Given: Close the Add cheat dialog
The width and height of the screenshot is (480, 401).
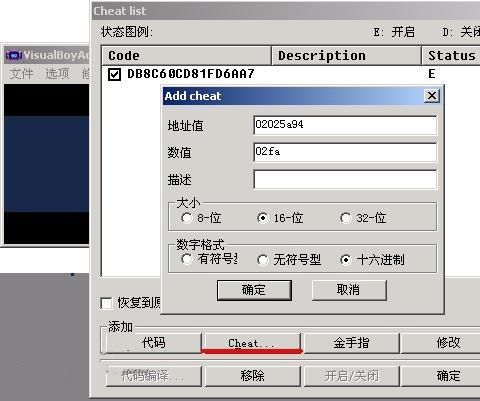Looking at the screenshot, I should tap(432, 96).
